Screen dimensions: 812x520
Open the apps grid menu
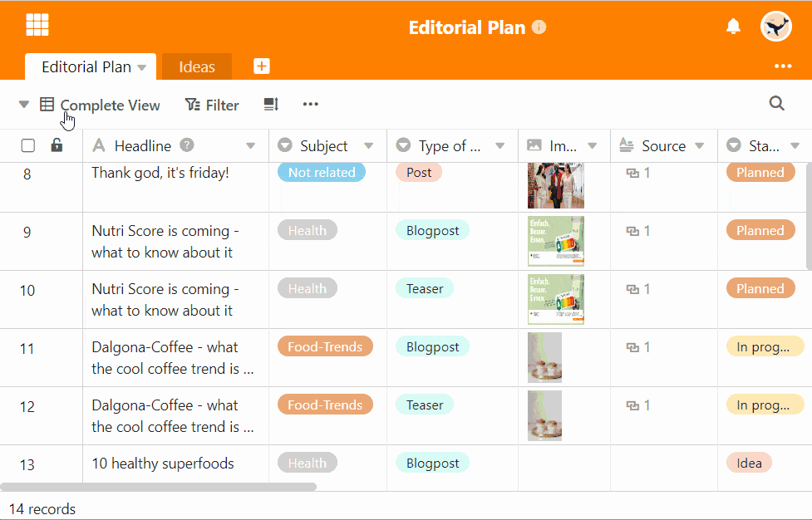tap(37, 26)
